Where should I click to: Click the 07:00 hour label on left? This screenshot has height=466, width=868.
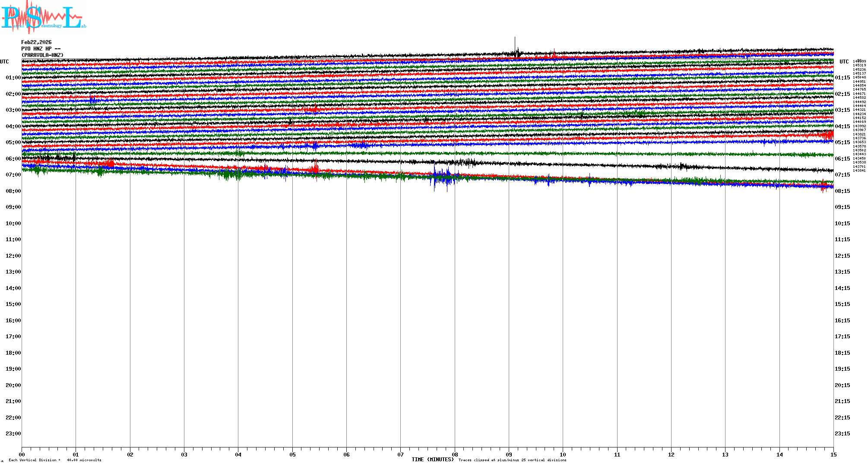coord(13,175)
